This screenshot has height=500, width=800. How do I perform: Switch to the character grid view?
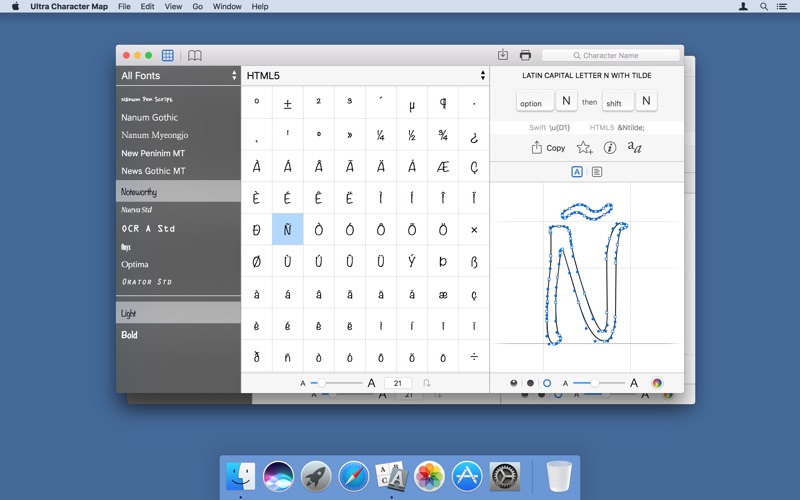point(168,55)
